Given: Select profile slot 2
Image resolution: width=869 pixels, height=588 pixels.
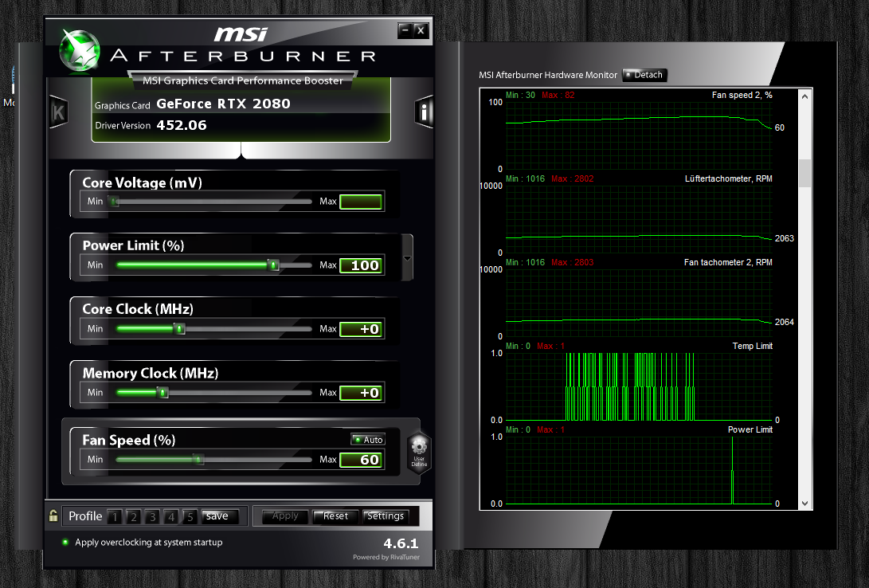Looking at the screenshot, I should click(x=134, y=516).
